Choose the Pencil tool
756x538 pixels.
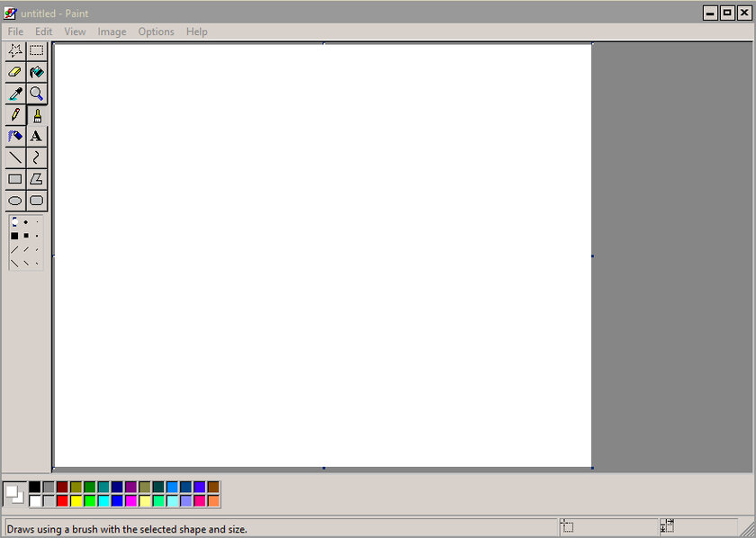15,115
